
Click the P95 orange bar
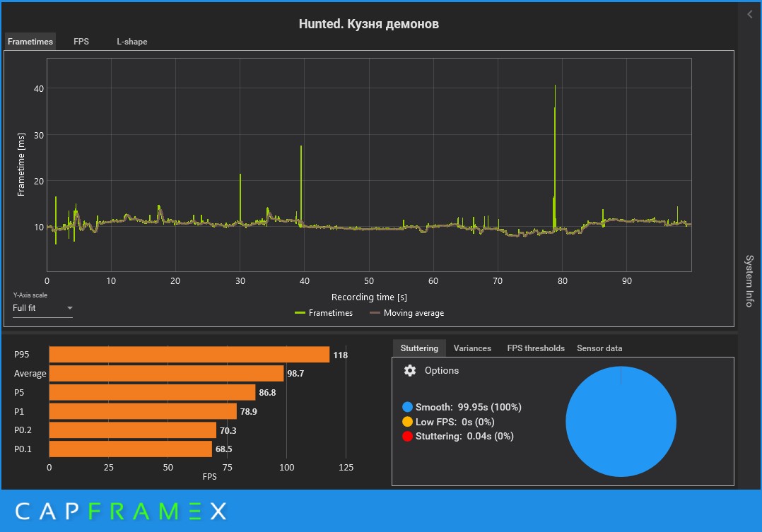(189, 355)
